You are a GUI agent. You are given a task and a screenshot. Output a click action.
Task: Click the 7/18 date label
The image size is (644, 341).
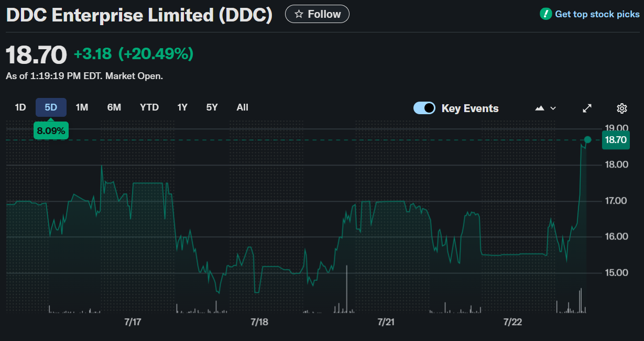click(x=259, y=322)
